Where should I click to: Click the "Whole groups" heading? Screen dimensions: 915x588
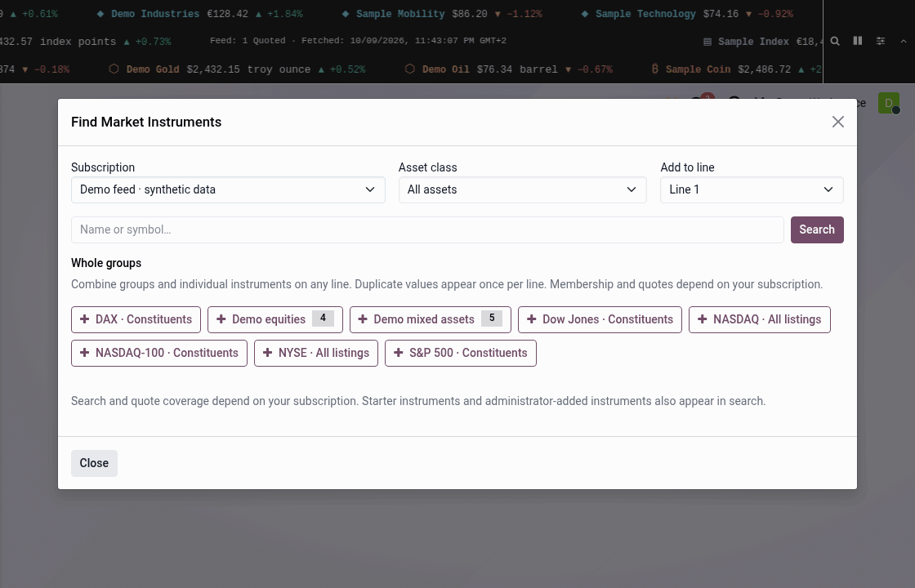click(x=106, y=263)
